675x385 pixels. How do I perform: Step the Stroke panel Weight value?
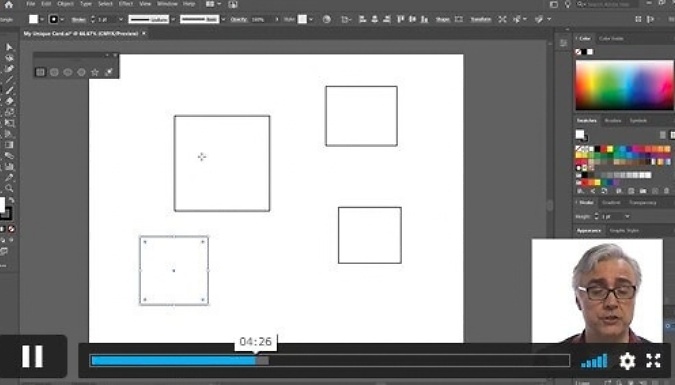click(597, 216)
